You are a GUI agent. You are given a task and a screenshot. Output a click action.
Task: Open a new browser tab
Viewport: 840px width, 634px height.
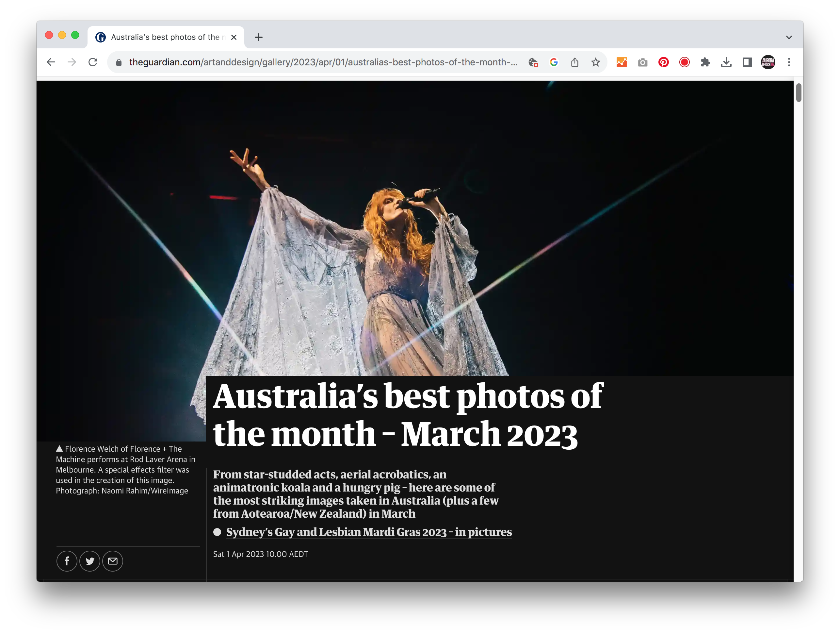pos(259,37)
